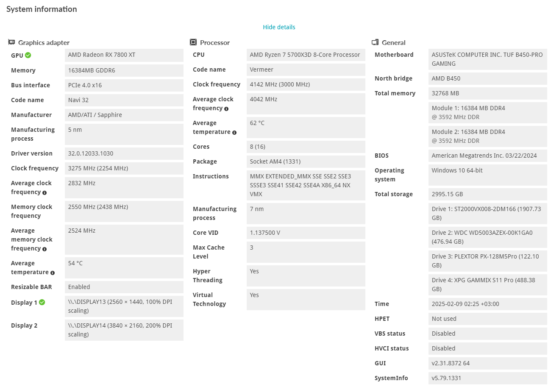Click the AMD B450 north bridge value
The height and width of the screenshot is (392, 551).
pyautogui.click(x=488, y=78)
